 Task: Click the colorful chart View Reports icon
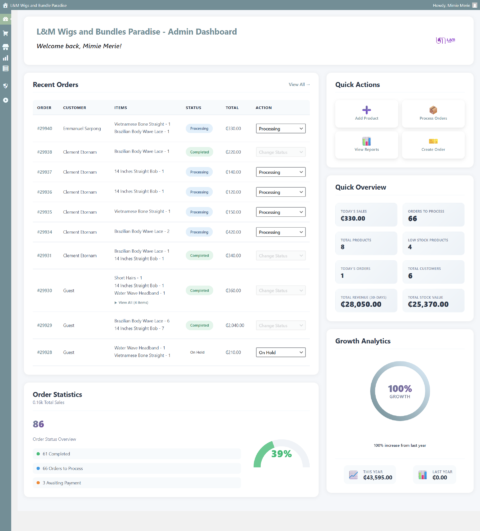[x=366, y=141]
